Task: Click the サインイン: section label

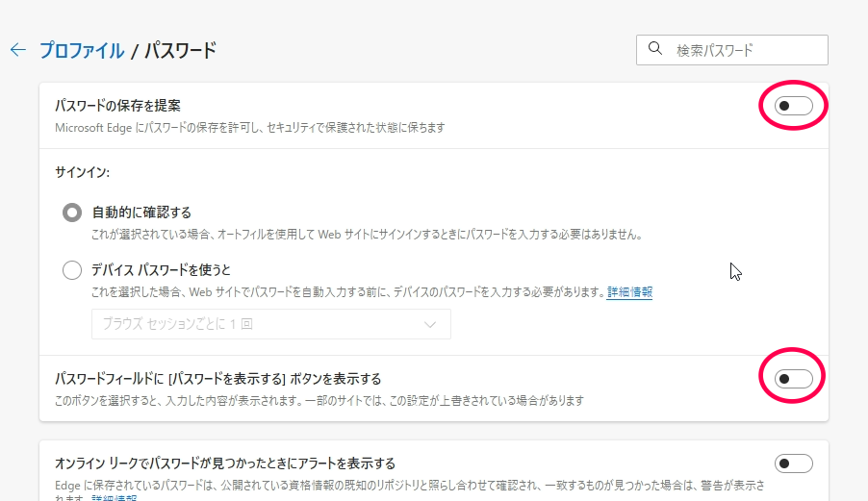Action: click(x=83, y=173)
